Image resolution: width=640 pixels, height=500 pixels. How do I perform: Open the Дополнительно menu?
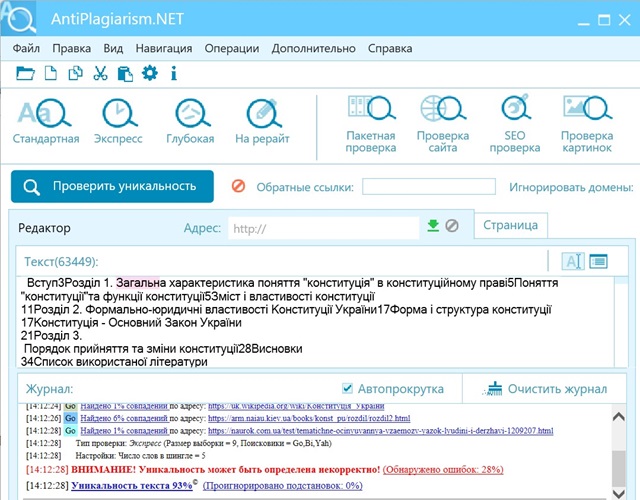pyautogui.click(x=313, y=49)
